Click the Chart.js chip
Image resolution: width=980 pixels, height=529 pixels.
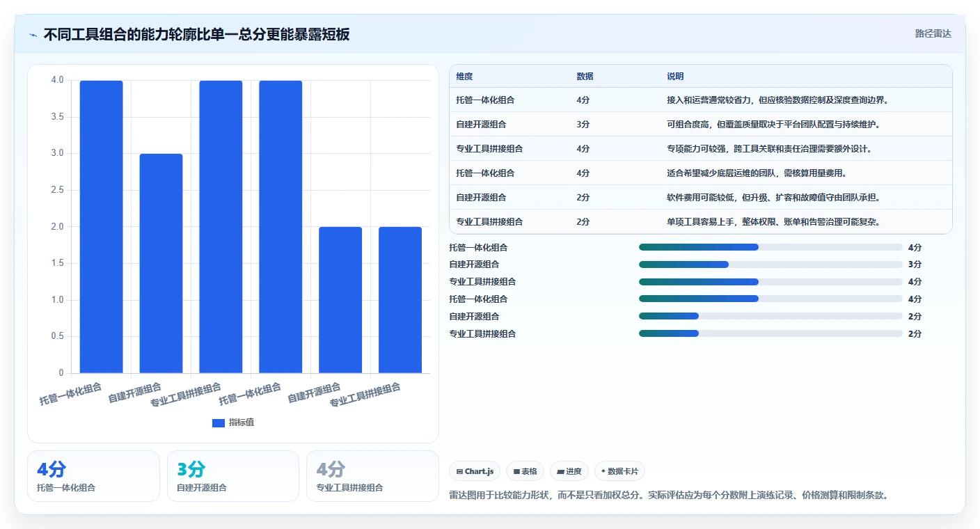point(475,471)
